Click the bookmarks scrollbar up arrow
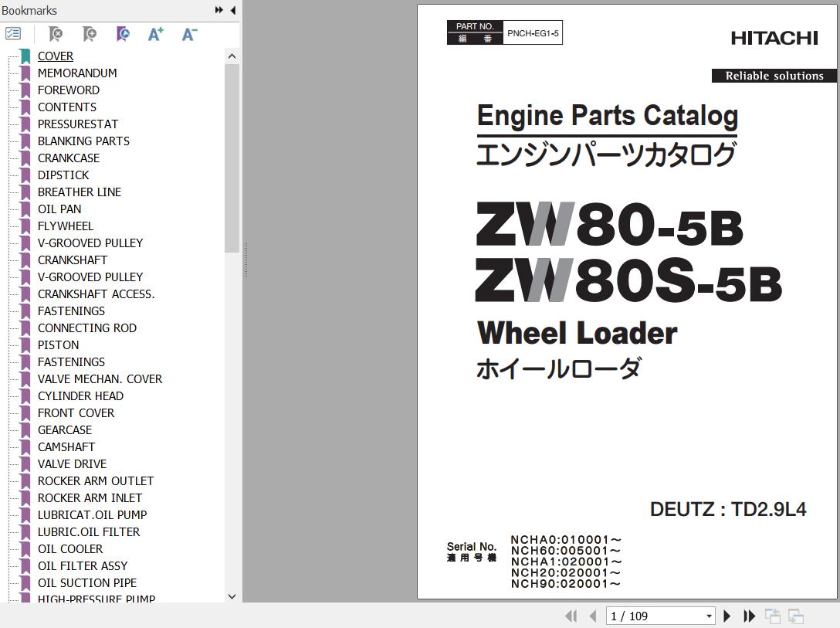Screen dimensions: 840x628 click(232, 56)
